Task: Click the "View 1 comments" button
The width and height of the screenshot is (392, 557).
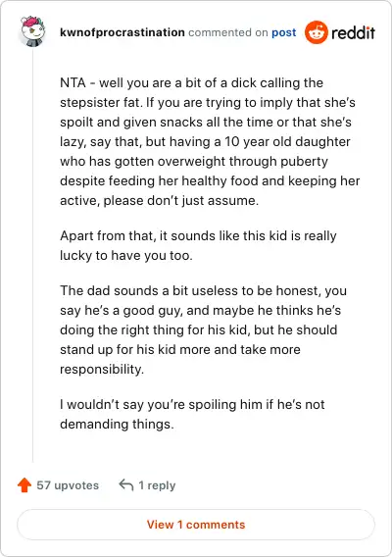Action: click(196, 525)
